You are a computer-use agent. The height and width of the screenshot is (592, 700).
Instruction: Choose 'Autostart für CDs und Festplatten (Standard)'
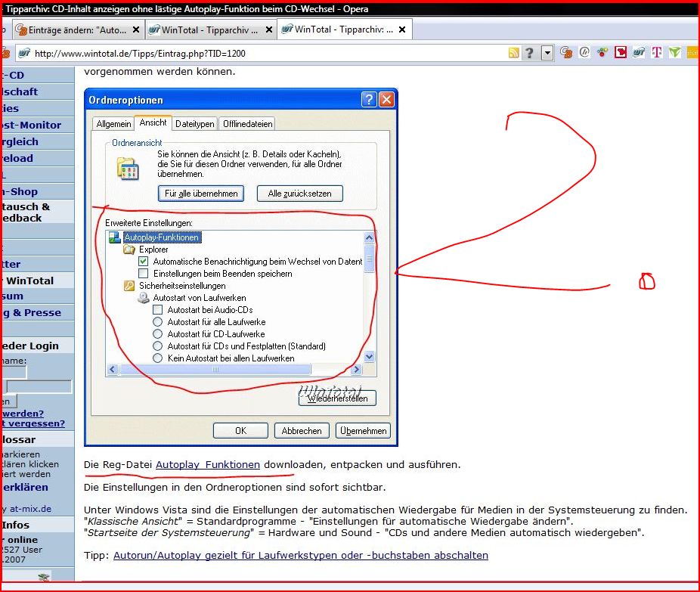click(x=157, y=346)
